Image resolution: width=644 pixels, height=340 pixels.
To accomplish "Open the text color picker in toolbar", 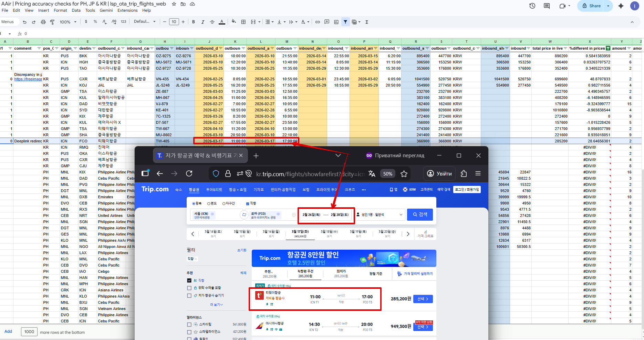I will tap(222, 22).
